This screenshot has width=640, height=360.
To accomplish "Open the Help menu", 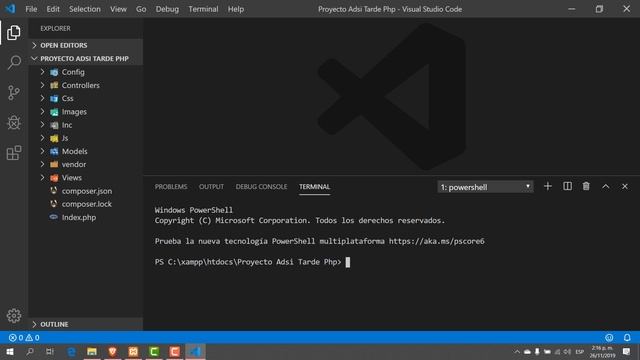I will [236, 9].
